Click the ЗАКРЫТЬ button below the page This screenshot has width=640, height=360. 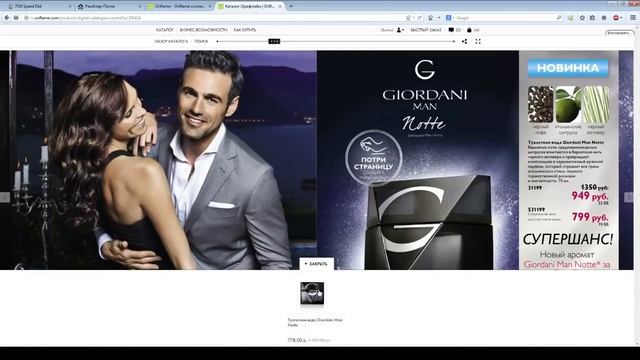point(316,264)
